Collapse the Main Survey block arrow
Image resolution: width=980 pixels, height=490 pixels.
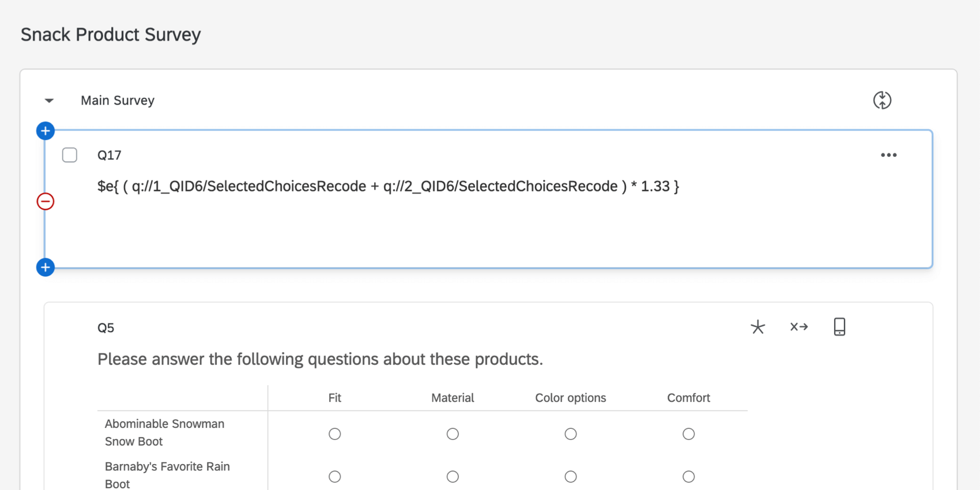pyautogui.click(x=50, y=101)
